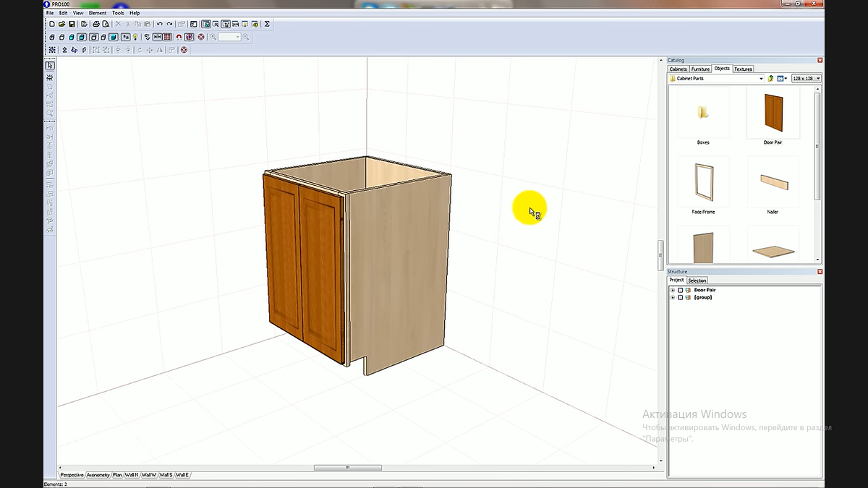Click the Print icon

(95, 24)
